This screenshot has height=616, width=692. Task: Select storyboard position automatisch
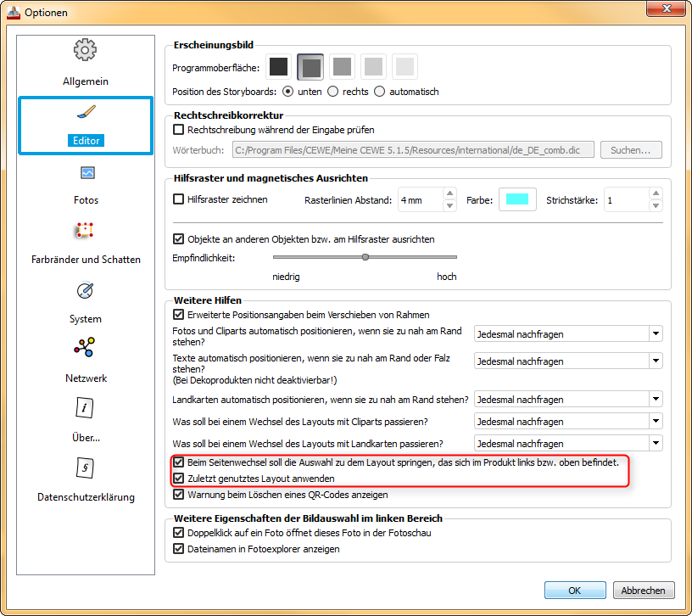pyautogui.click(x=379, y=92)
